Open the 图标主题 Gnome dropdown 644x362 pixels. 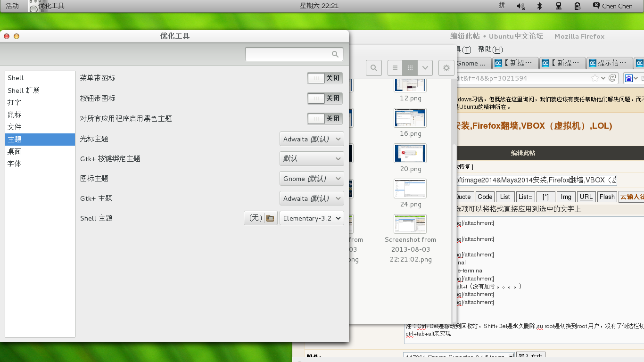tap(312, 179)
